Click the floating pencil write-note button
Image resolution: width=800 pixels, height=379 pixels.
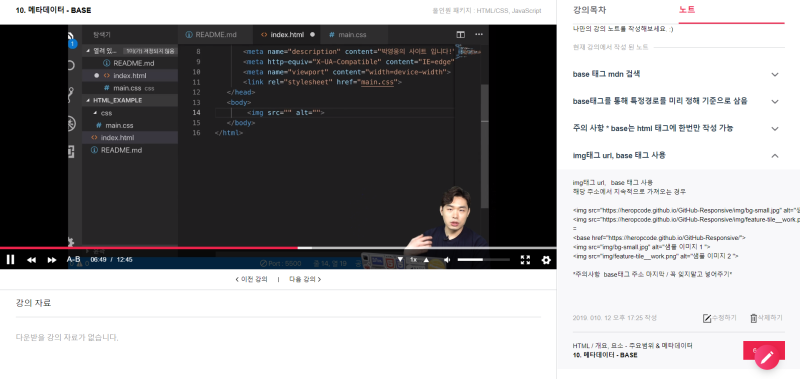(766, 357)
